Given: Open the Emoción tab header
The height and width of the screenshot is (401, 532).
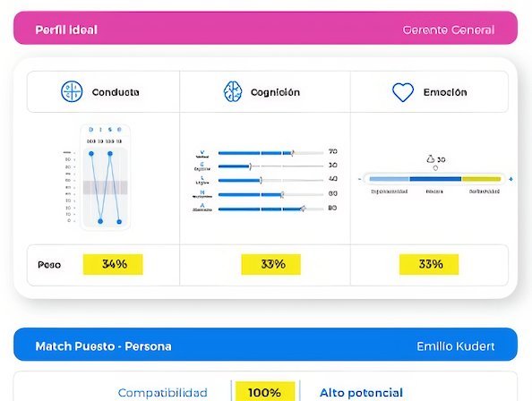Looking at the screenshot, I should pyautogui.click(x=430, y=92).
